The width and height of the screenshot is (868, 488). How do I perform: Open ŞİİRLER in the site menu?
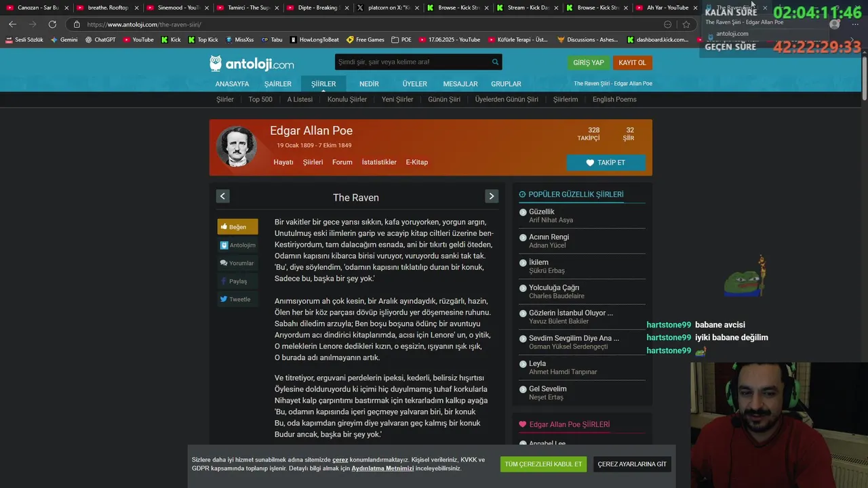[323, 84]
